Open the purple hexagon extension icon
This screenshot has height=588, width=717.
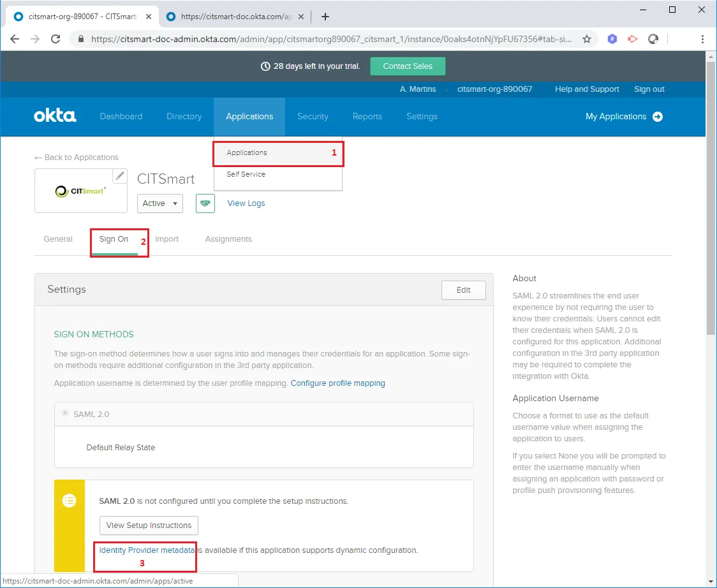612,39
